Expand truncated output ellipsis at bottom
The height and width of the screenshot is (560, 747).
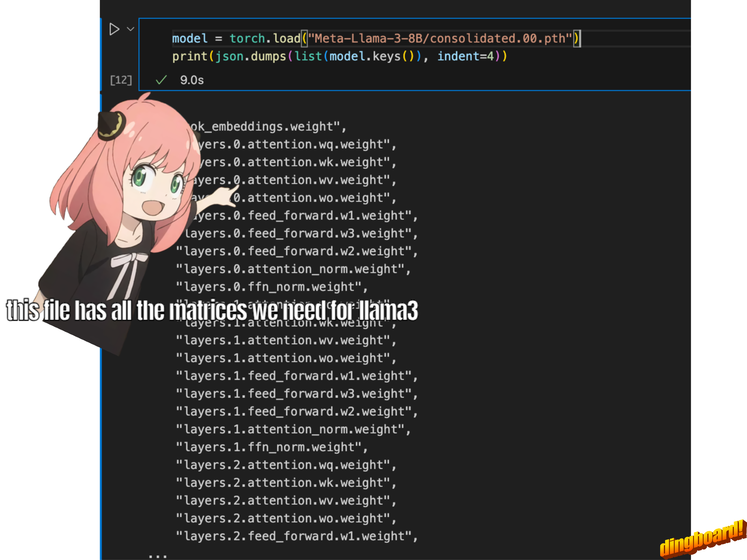coord(158,556)
